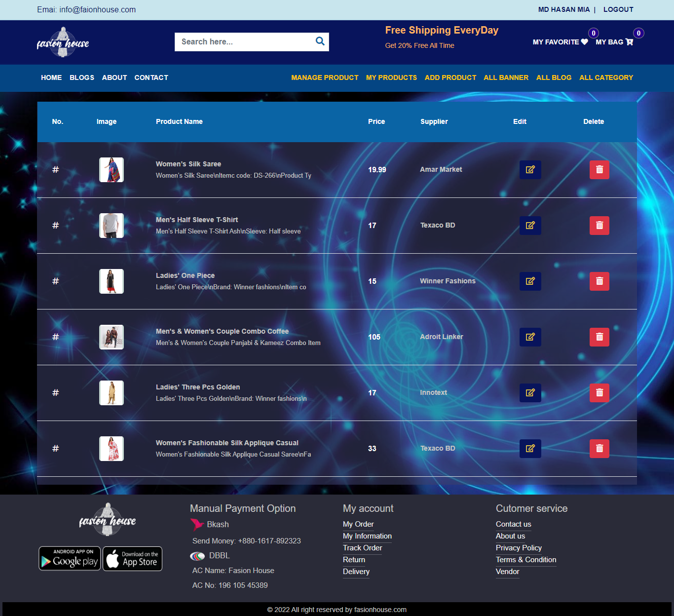674x616 pixels.
Task: Delete the Men's Half Sleeve T-Shirt
Action: tap(599, 226)
